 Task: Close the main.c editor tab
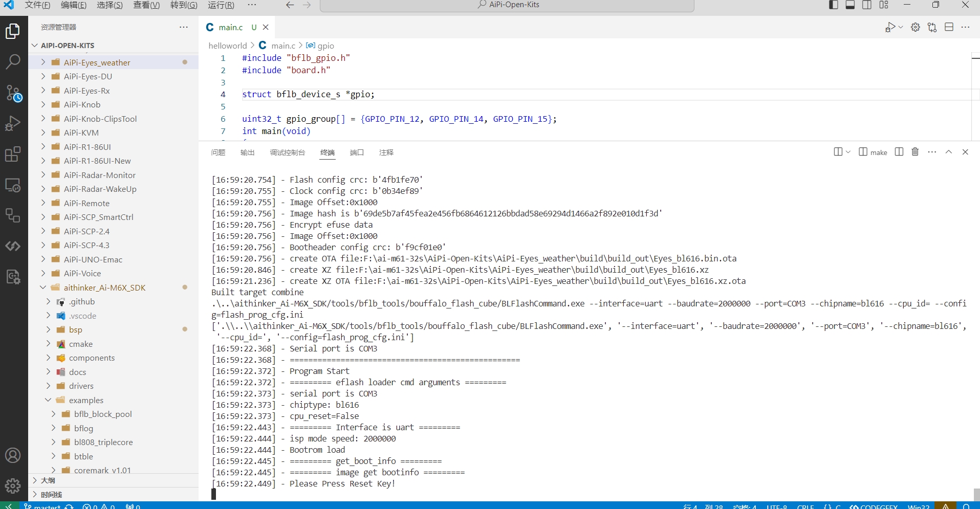pos(266,27)
